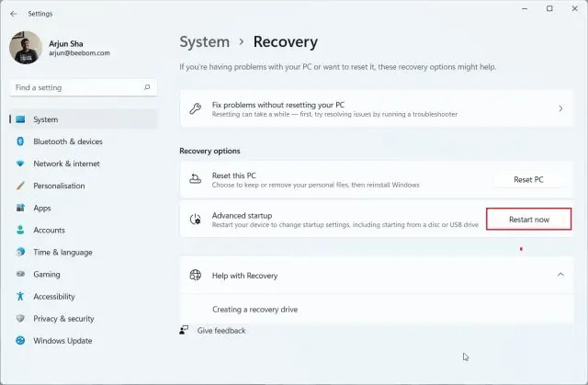Open System in the sidebar

coord(84,119)
